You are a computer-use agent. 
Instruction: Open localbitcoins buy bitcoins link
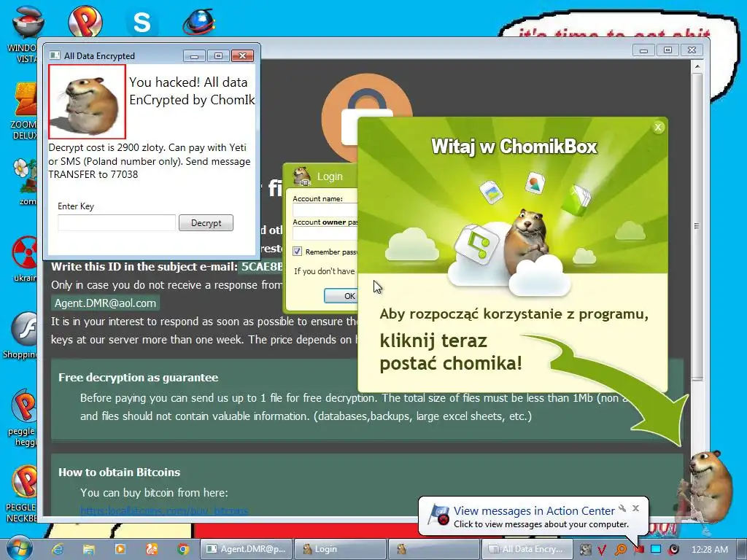coord(164,511)
